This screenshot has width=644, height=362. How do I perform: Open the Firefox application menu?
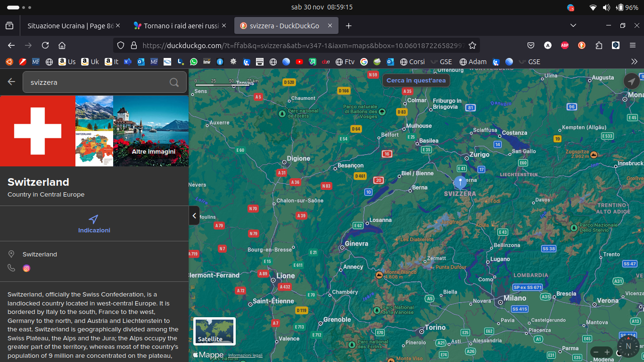pyautogui.click(x=633, y=45)
